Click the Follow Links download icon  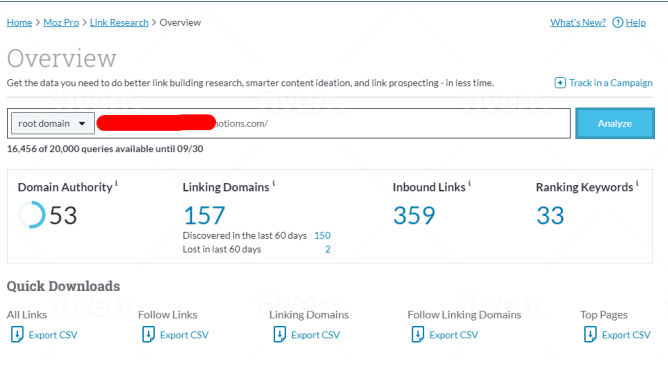148,334
